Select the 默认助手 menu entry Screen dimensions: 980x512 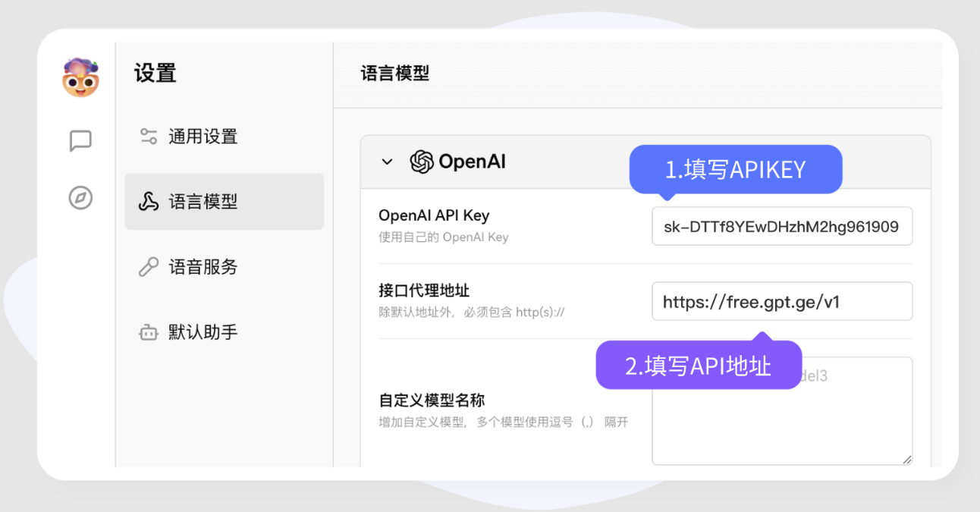pyautogui.click(x=202, y=331)
